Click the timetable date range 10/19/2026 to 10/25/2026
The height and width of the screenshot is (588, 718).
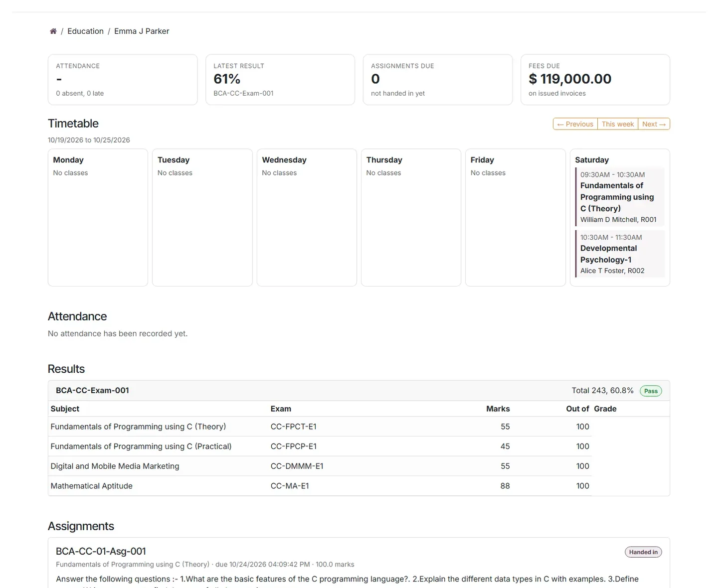89,140
